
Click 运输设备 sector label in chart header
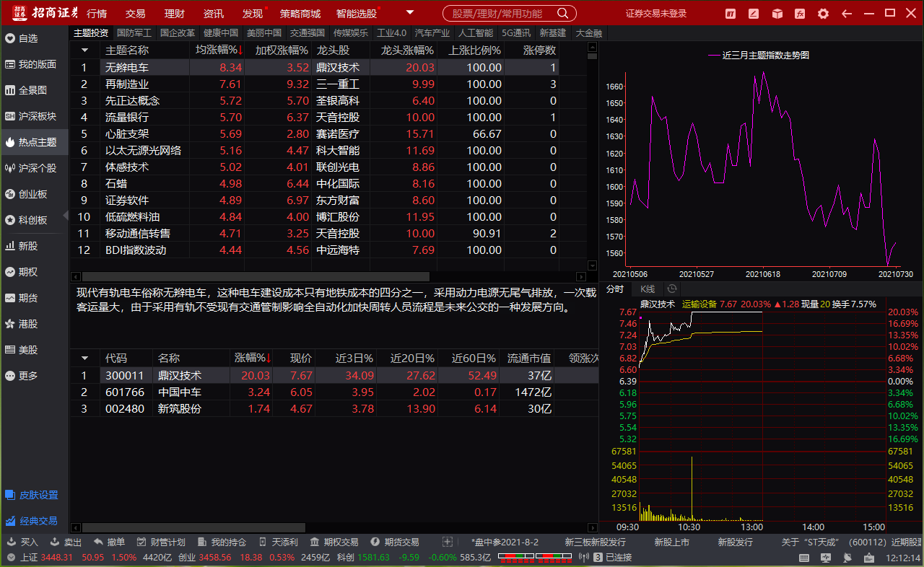click(699, 304)
